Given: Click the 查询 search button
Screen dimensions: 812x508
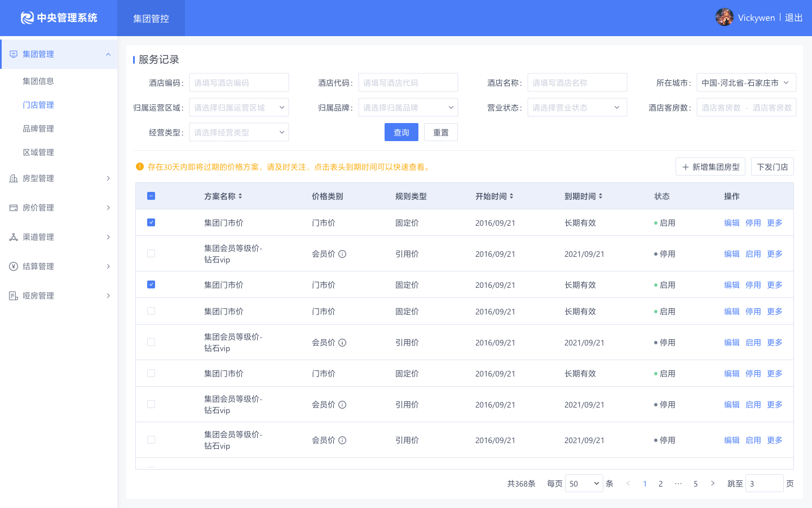Looking at the screenshot, I should coord(401,132).
